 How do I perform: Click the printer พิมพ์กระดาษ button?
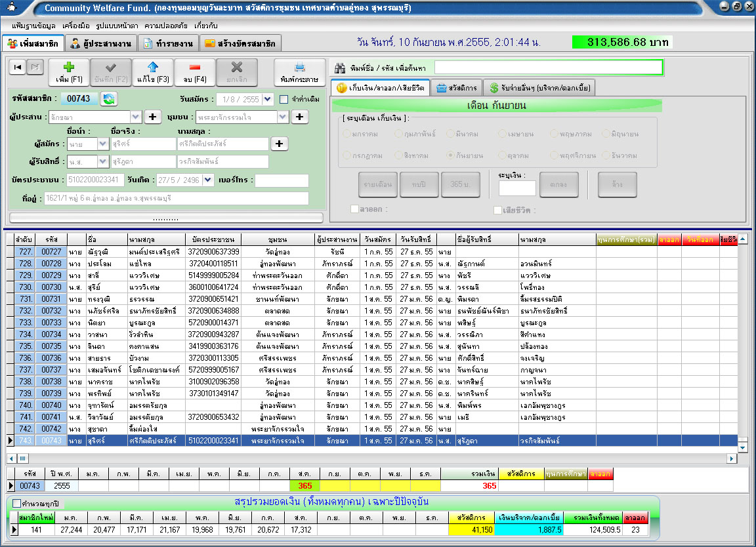coord(299,72)
